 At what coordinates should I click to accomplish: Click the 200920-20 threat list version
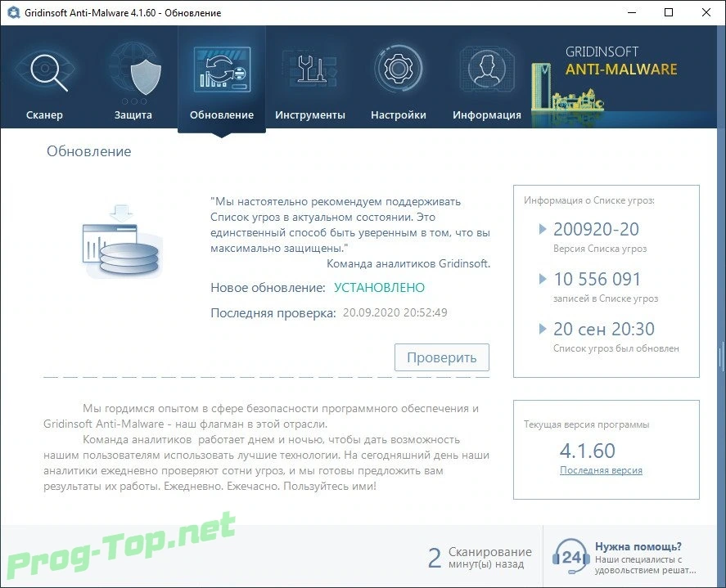point(597,229)
